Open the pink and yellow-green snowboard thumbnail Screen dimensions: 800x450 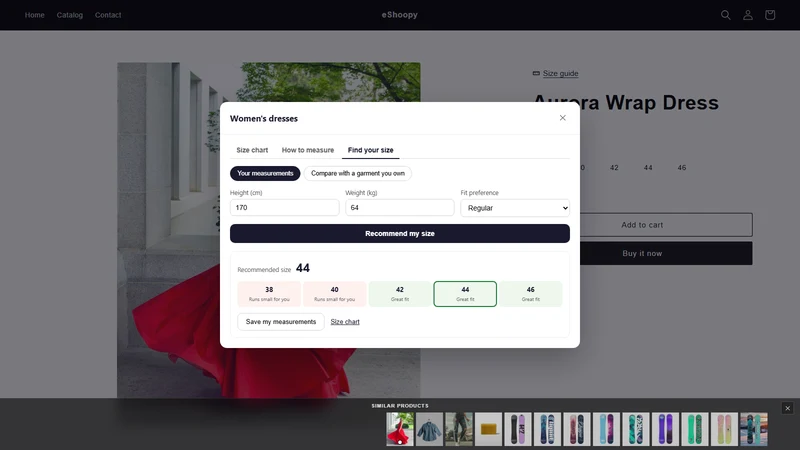[x=724, y=429]
